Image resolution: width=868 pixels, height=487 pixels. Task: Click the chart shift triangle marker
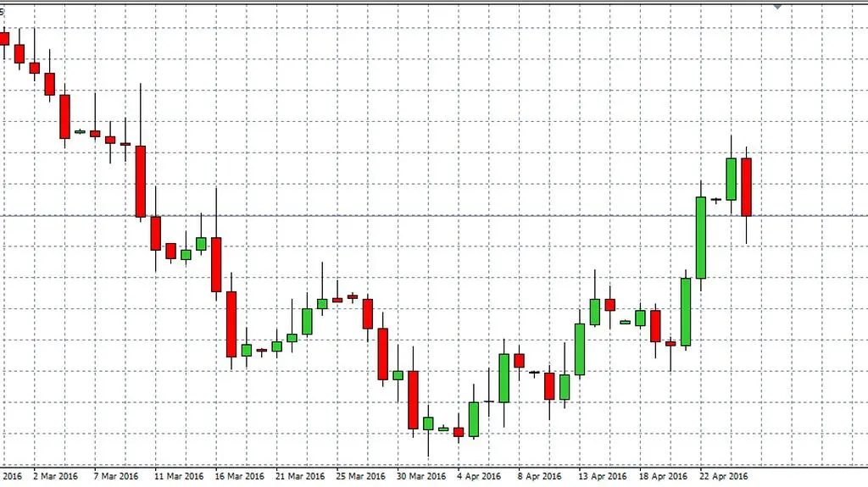click(x=777, y=7)
